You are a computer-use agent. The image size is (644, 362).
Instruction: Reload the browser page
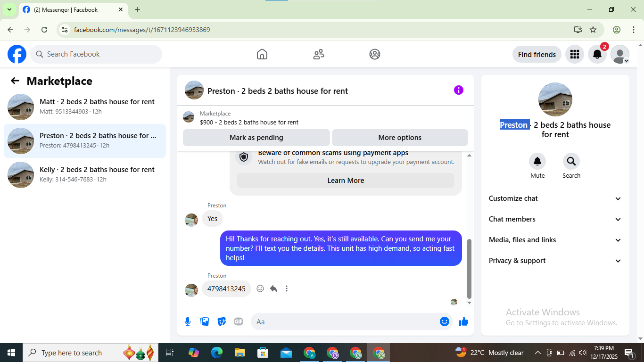[44, 30]
